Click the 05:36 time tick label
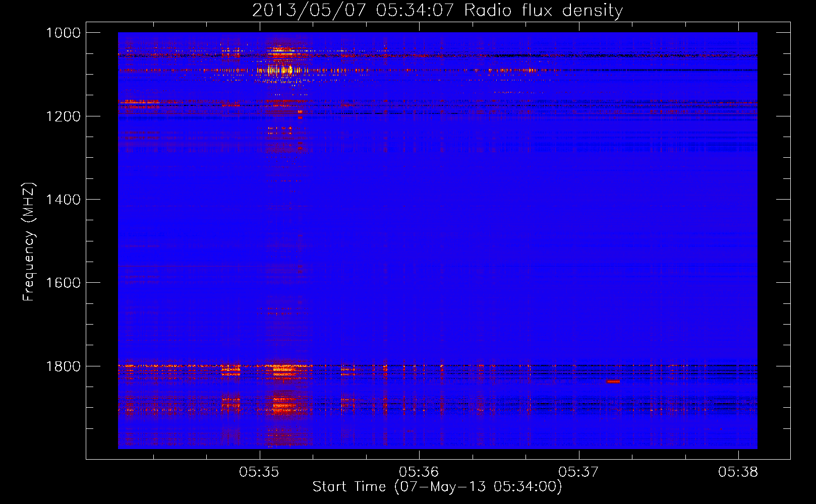Viewport: 816px width, 504px height. [419, 472]
